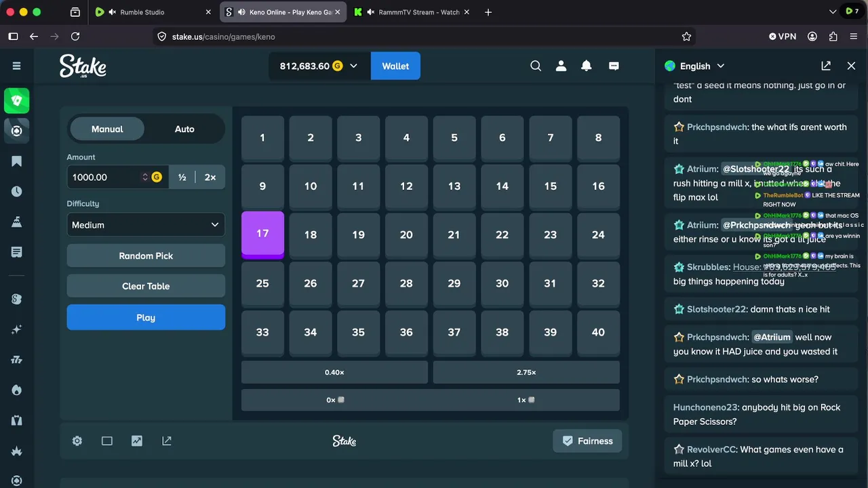Reload the page

[x=75, y=37]
